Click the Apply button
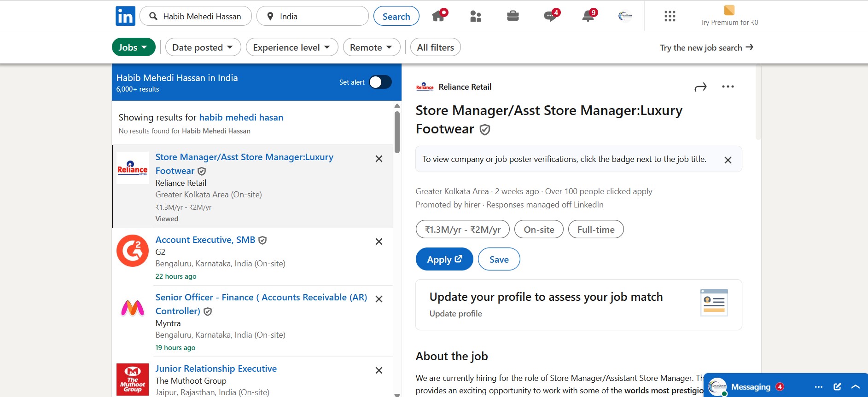The height and width of the screenshot is (397, 868). coord(444,259)
